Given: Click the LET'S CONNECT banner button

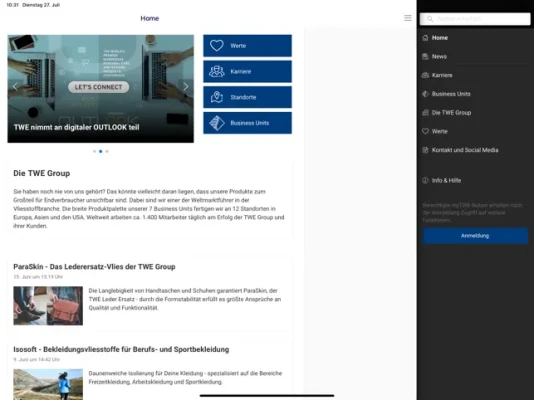Looking at the screenshot, I should 98,87.
